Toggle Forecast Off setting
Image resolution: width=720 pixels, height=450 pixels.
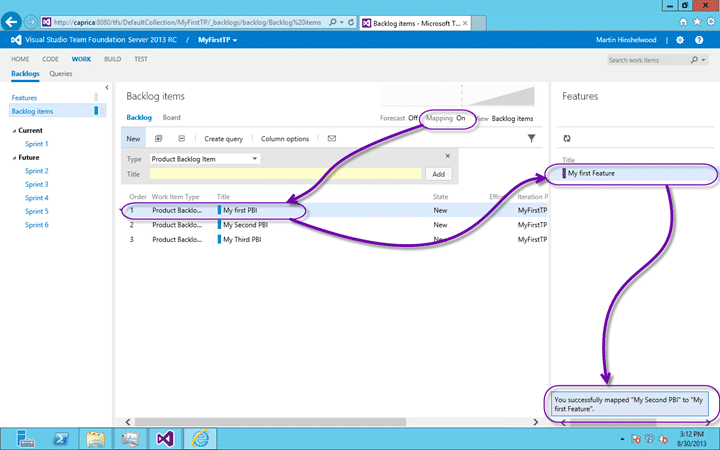399,118
